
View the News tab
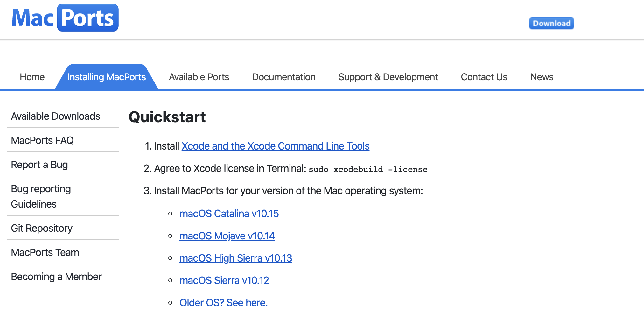point(542,77)
